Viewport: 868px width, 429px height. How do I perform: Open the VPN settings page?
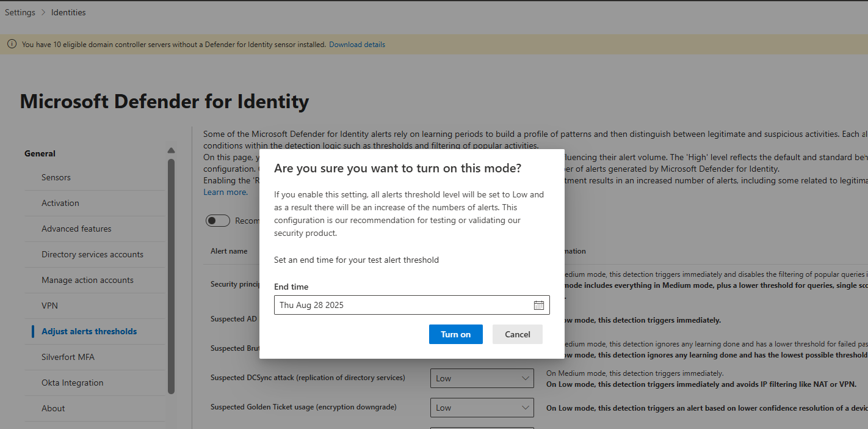[49, 306]
